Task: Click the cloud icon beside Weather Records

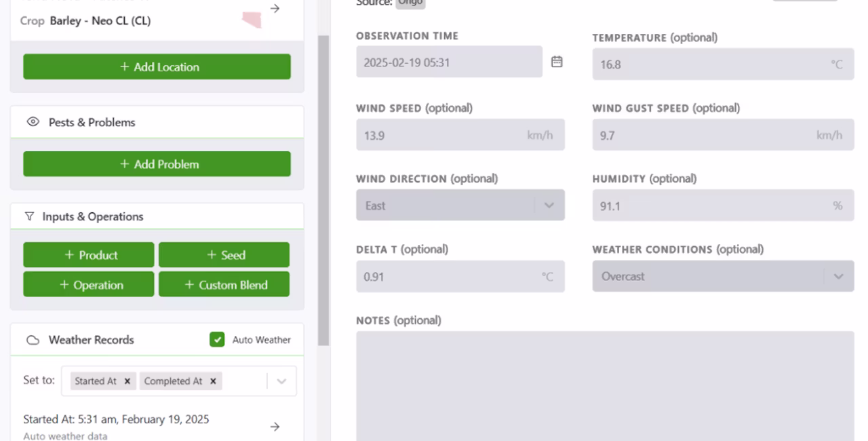Action: coord(33,341)
